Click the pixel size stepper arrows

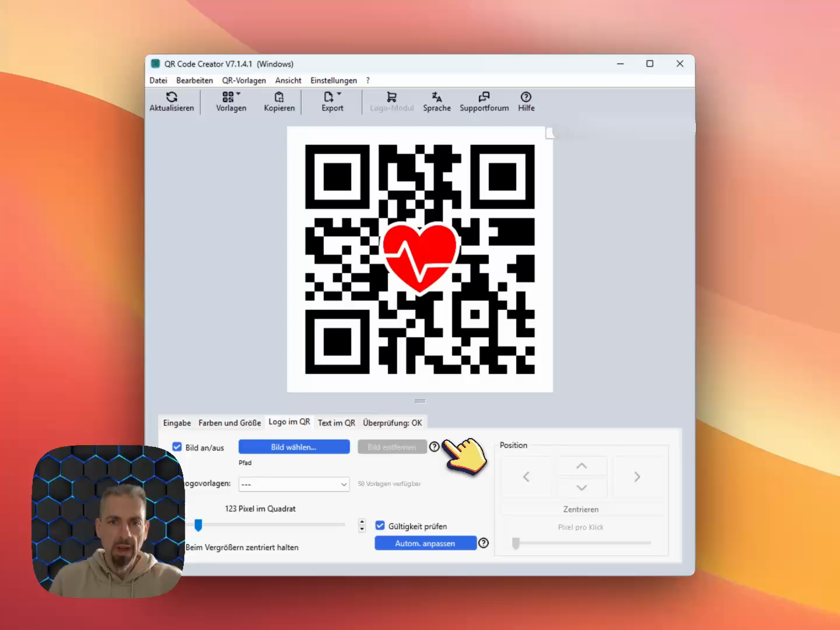coord(362,526)
